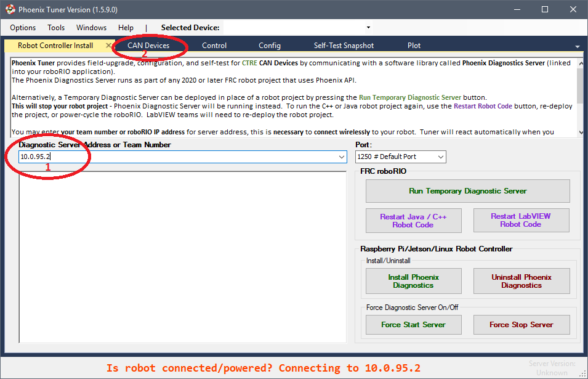
Task: Switch to the CAN Devices tab
Action: coord(148,46)
